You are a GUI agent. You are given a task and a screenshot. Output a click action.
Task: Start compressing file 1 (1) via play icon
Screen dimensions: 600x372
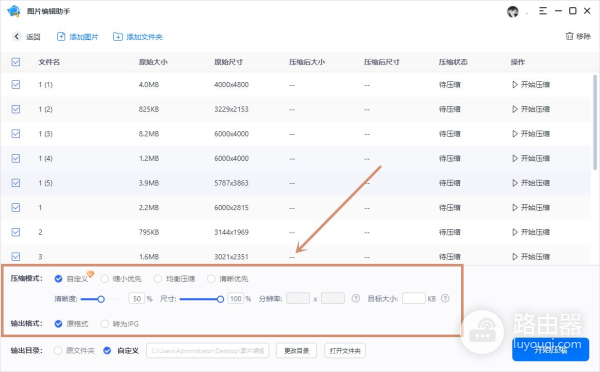[x=515, y=85]
